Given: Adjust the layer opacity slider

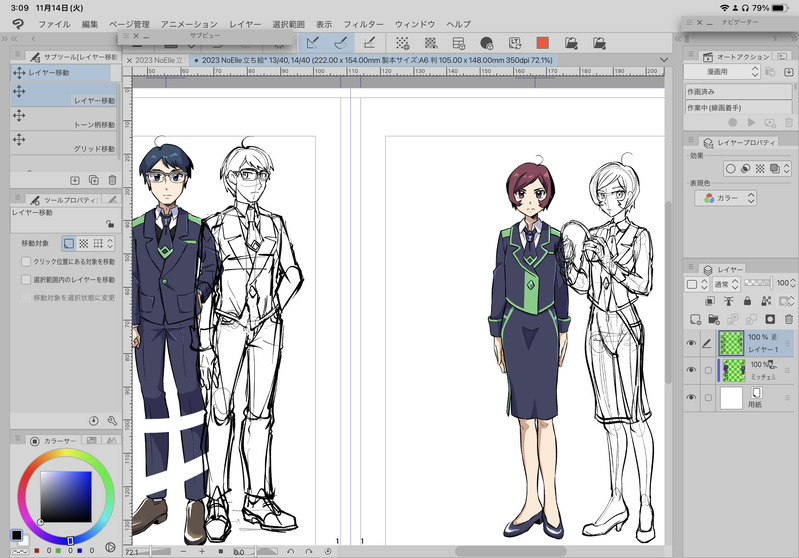Looking at the screenshot, I should tap(758, 283).
